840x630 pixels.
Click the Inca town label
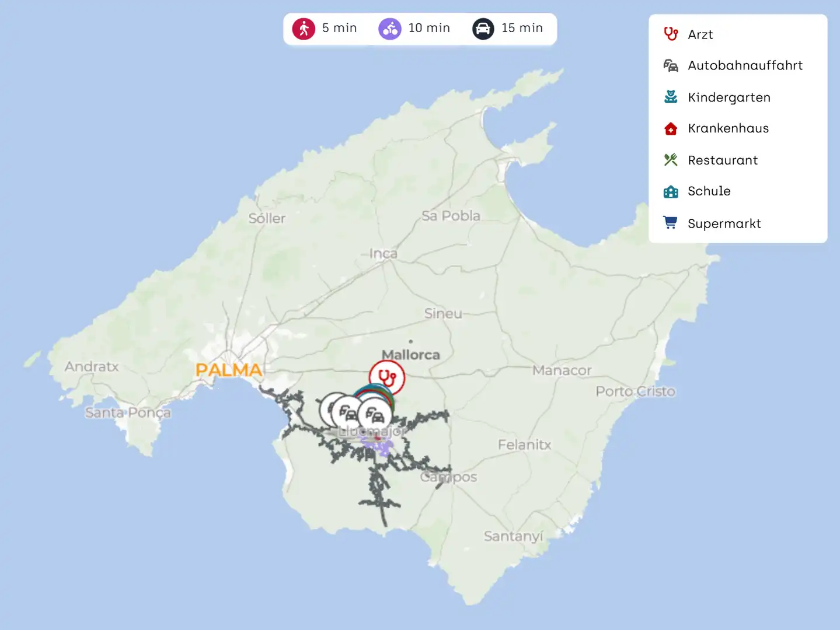(383, 254)
